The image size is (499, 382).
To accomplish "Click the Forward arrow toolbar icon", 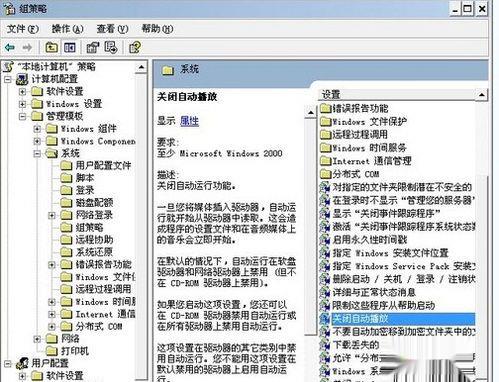I will click(27, 47).
